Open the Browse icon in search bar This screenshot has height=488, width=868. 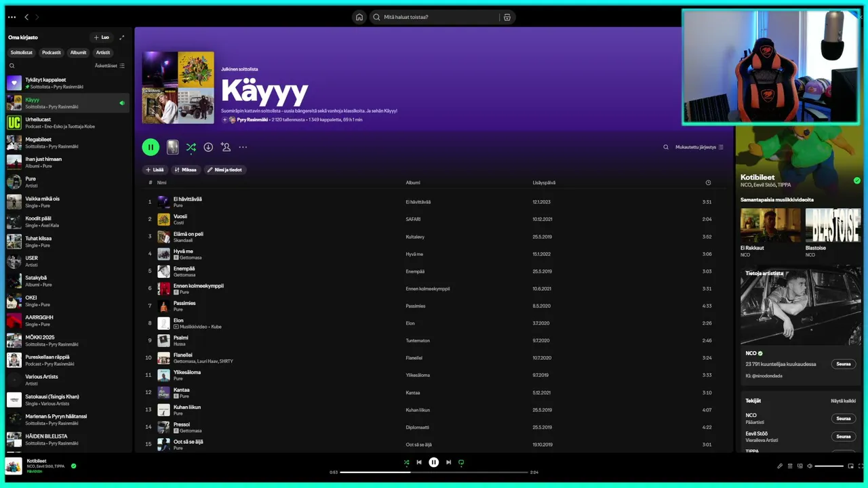point(507,17)
